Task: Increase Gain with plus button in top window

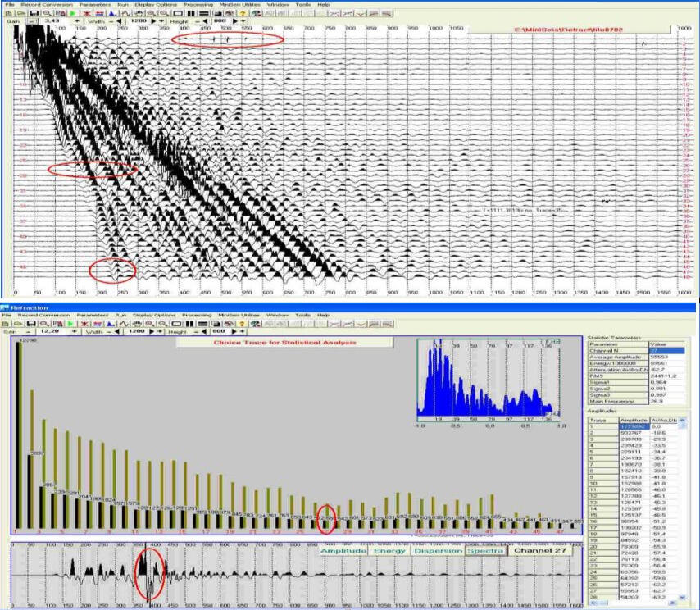Action: click(77, 22)
